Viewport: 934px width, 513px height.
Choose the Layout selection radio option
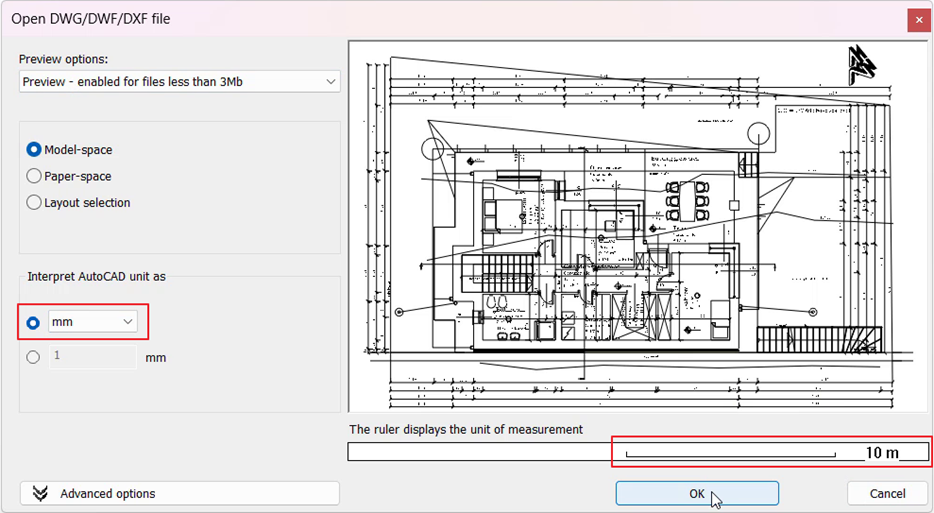pos(34,202)
